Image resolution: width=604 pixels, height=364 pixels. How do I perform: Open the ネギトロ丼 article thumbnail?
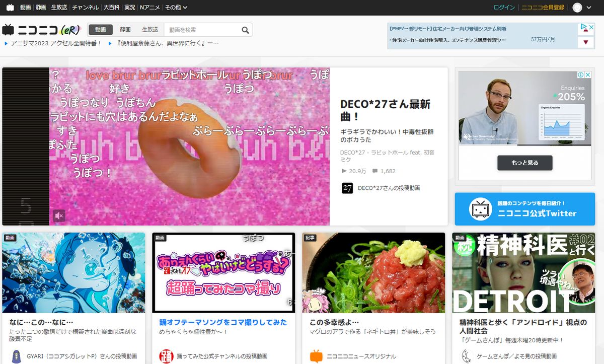373,272
